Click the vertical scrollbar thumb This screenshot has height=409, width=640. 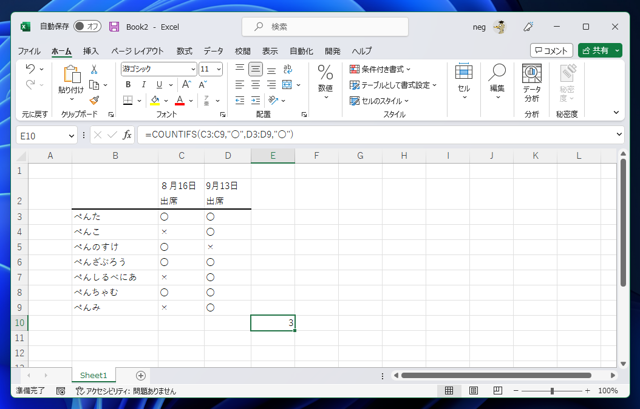(623, 222)
